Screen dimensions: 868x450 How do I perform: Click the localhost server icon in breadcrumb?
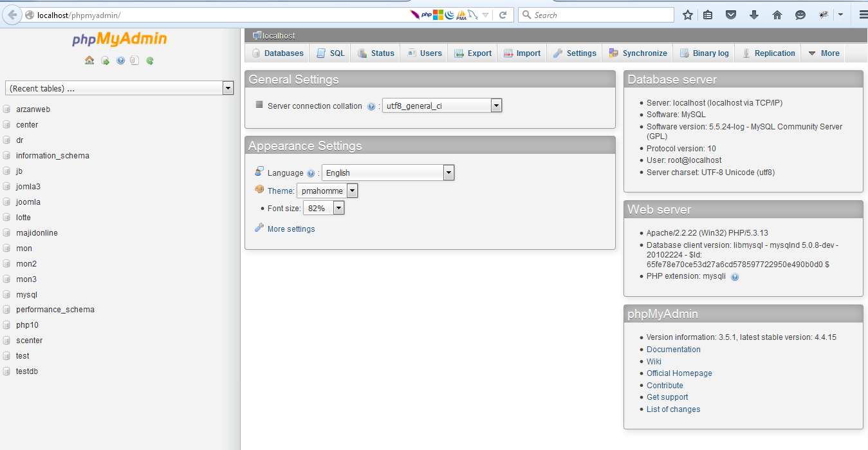(257, 35)
